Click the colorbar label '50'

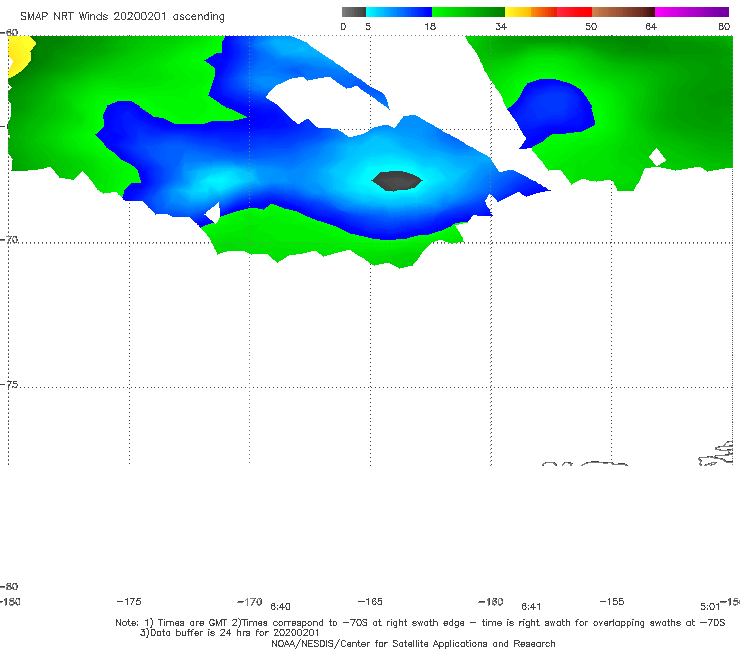591,26
